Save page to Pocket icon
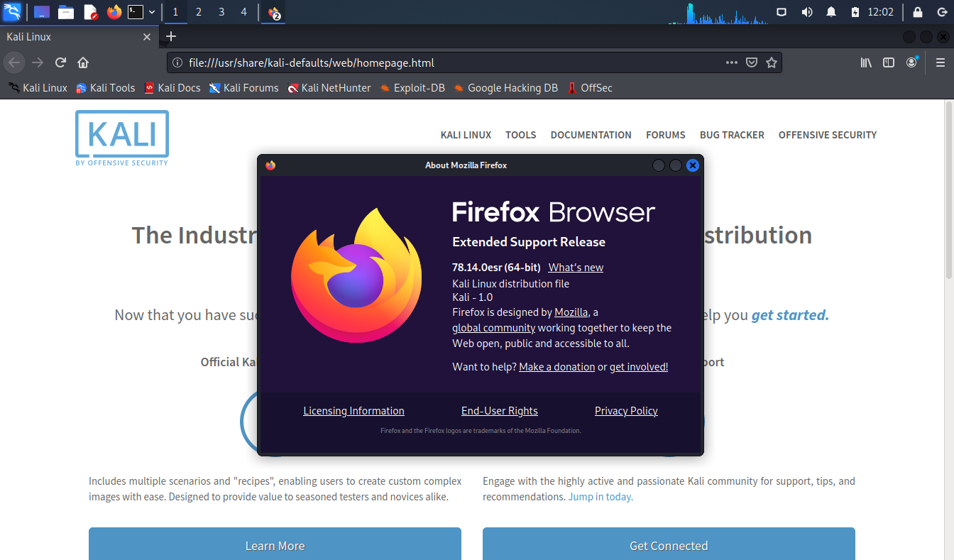The height and width of the screenshot is (560, 954). (x=752, y=62)
